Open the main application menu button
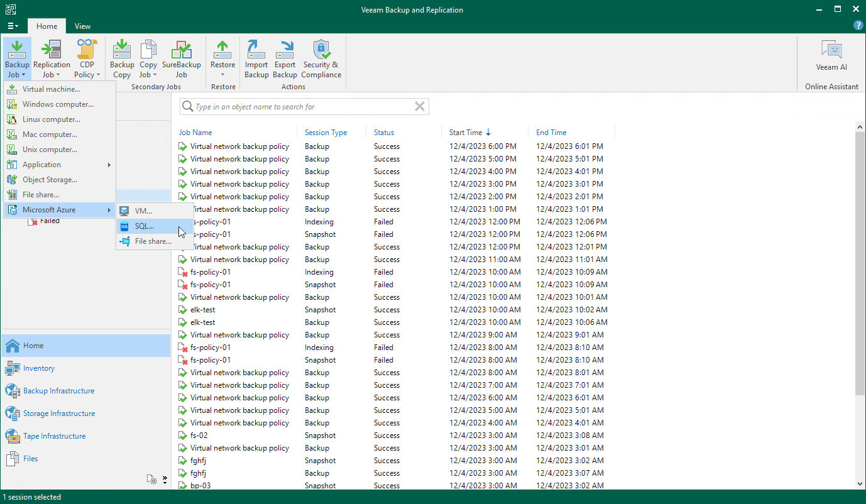The height and width of the screenshot is (504, 866). pyautogui.click(x=13, y=26)
